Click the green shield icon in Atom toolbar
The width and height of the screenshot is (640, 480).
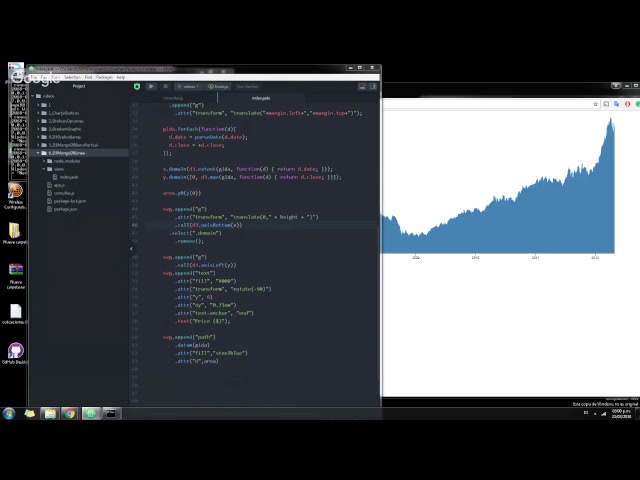click(137, 86)
